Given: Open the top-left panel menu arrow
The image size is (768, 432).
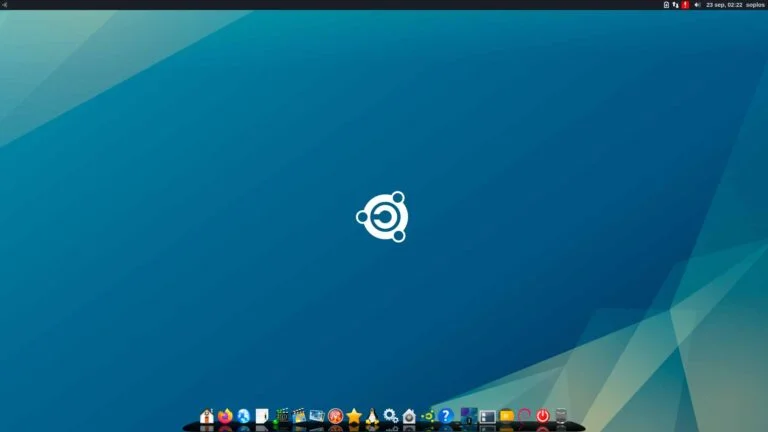Looking at the screenshot, I should 4,5.
